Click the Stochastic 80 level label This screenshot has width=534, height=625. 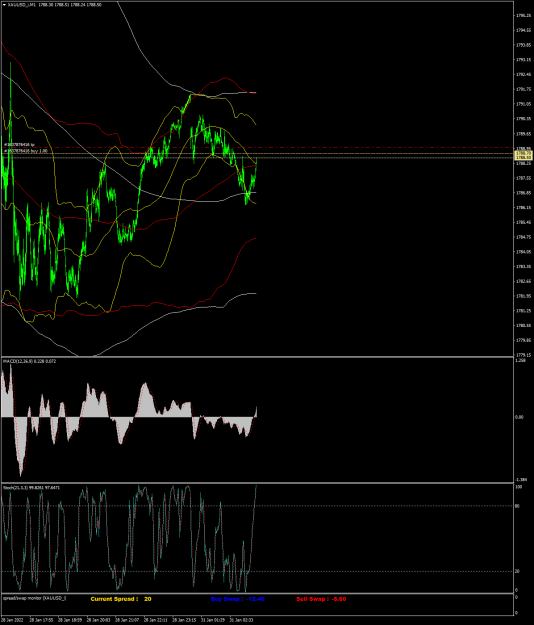(518, 506)
